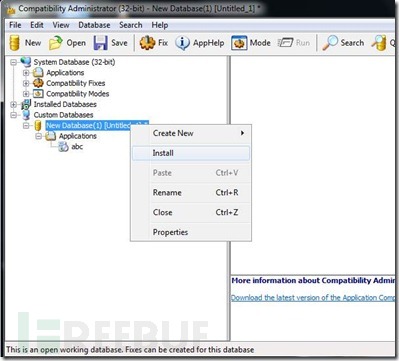Select Compatibility Fixes tree label
The width and height of the screenshot is (399, 361).
(76, 83)
